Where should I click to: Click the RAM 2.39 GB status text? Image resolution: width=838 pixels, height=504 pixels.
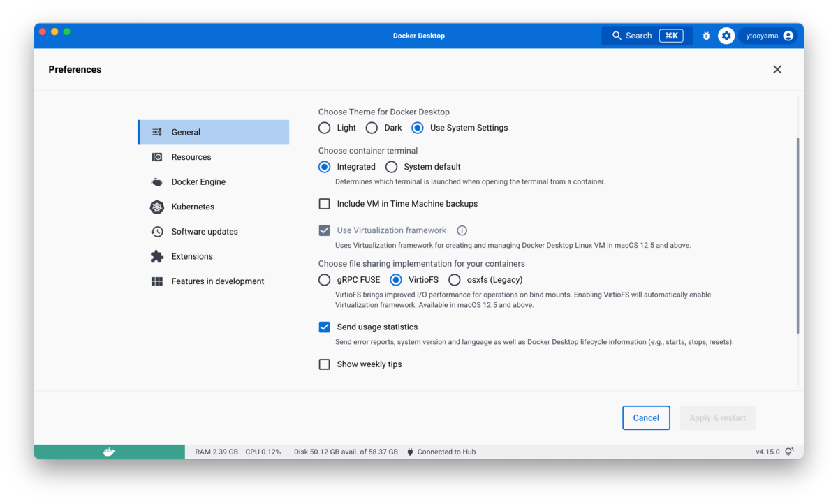216,452
